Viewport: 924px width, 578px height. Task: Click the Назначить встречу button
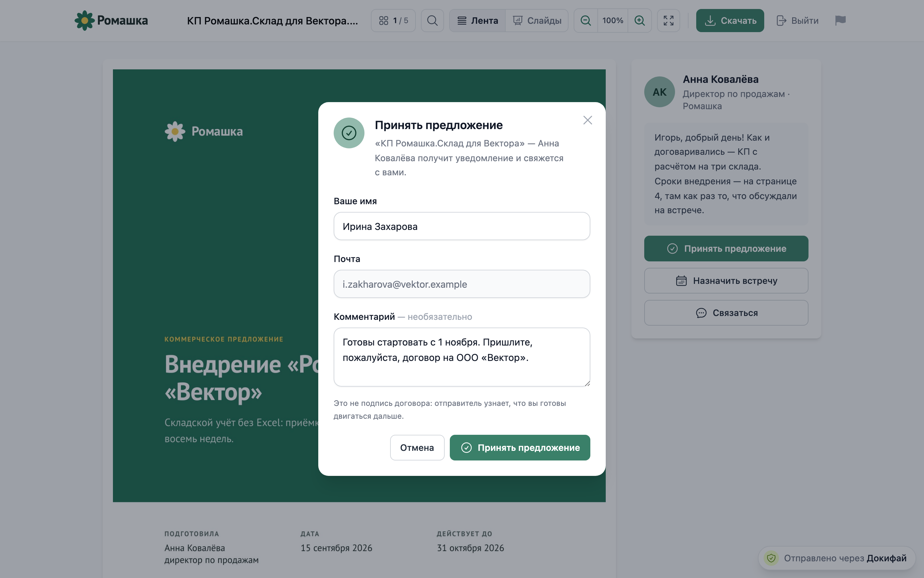click(x=726, y=281)
